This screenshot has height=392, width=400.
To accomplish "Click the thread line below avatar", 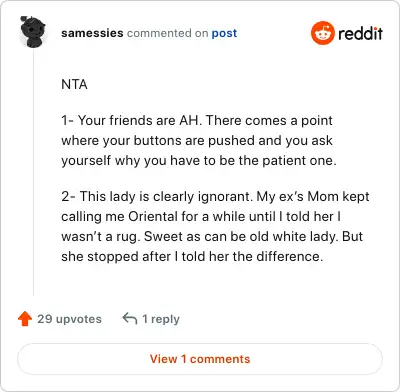I will coord(33,172).
